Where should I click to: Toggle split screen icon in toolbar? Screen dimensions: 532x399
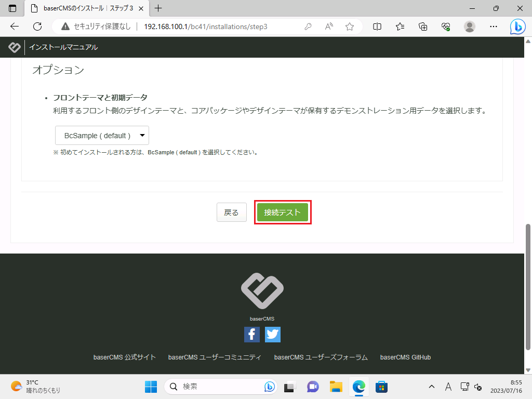pyautogui.click(x=378, y=26)
